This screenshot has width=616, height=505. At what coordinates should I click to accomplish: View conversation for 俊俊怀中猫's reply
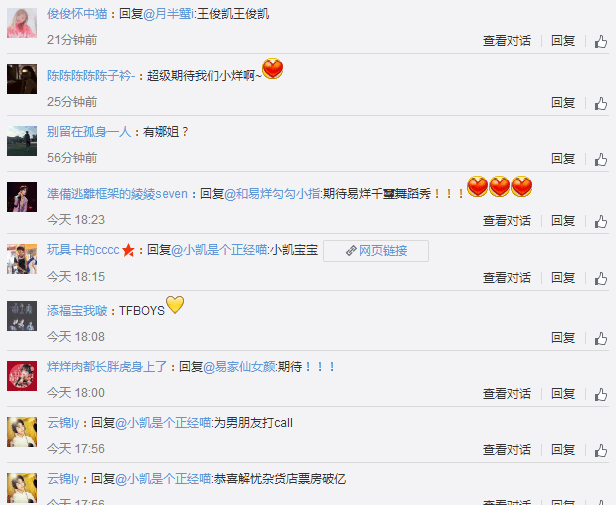pos(507,40)
